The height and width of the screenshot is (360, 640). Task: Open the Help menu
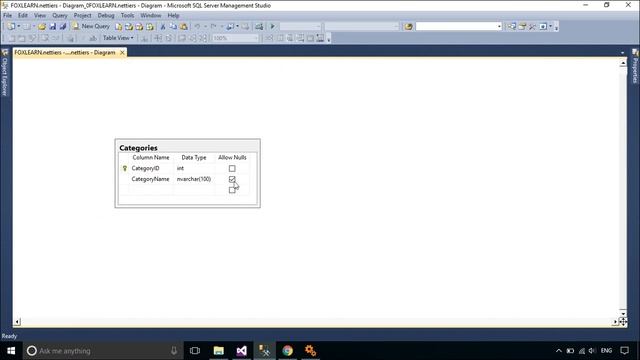point(173,16)
